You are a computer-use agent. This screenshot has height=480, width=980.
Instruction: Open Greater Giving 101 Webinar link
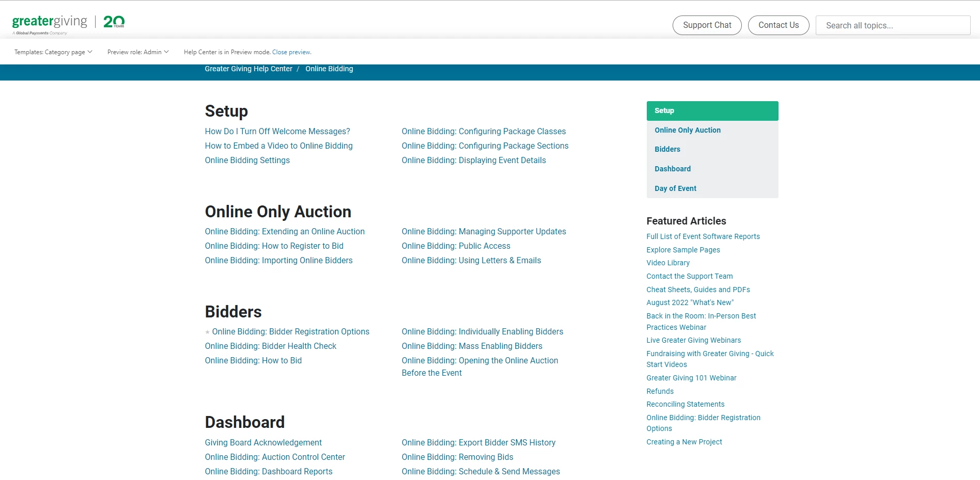691,378
